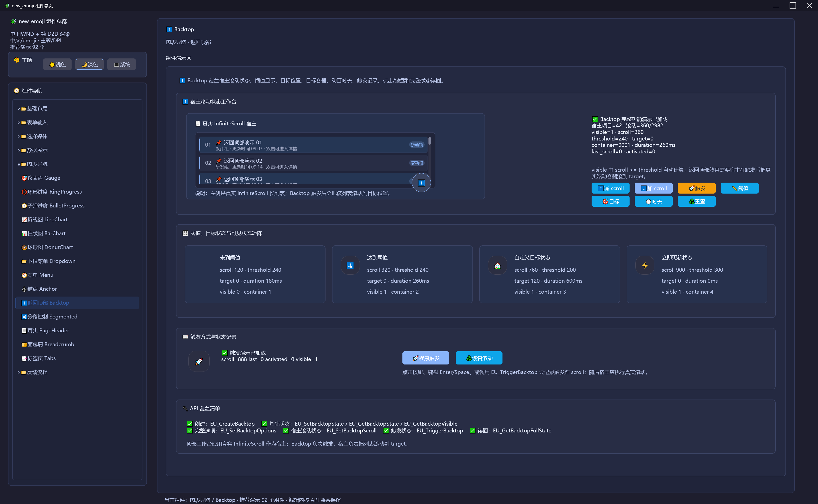Select the 浅色 light theme option

[x=57, y=64]
